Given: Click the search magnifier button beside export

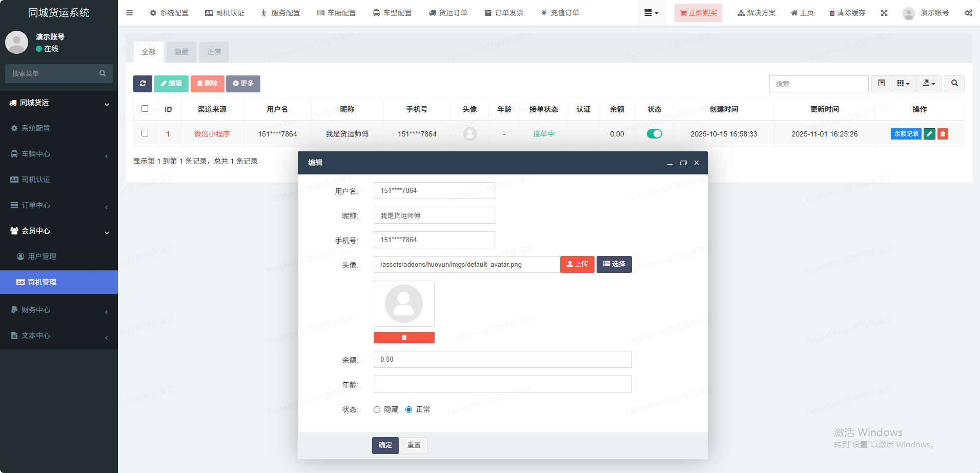Looking at the screenshot, I should coord(954,84).
